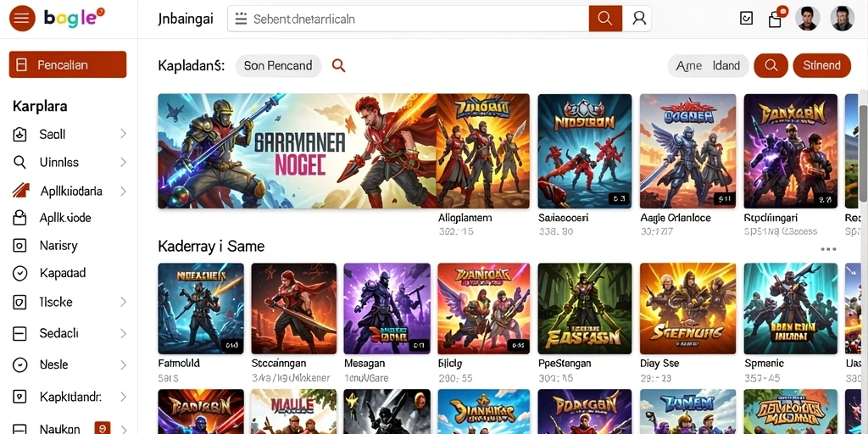The width and height of the screenshot is (868, 434).
Task: Click the red Aplkiiodarla sidebar icon
Action: (21, 191)
